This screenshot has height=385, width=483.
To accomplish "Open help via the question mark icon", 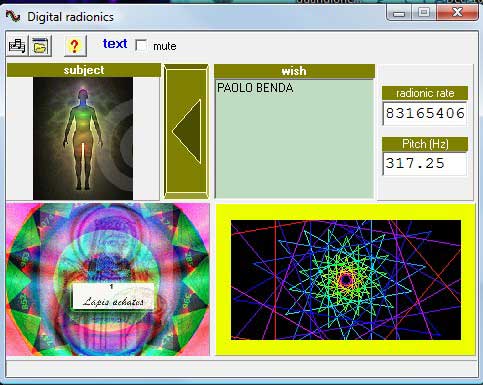I will click(x=75, y=46).
